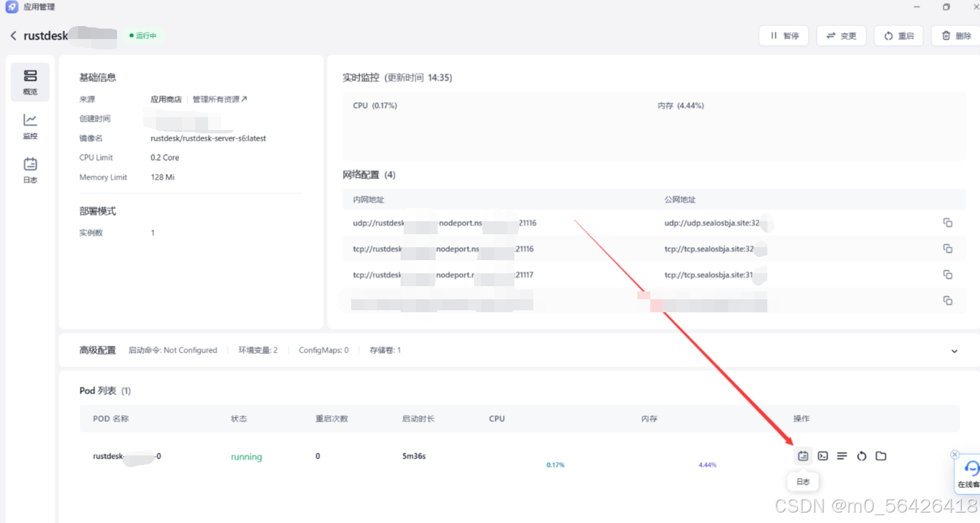
Task: Click the 重启 restart button
Action: [x=899, y=36]
